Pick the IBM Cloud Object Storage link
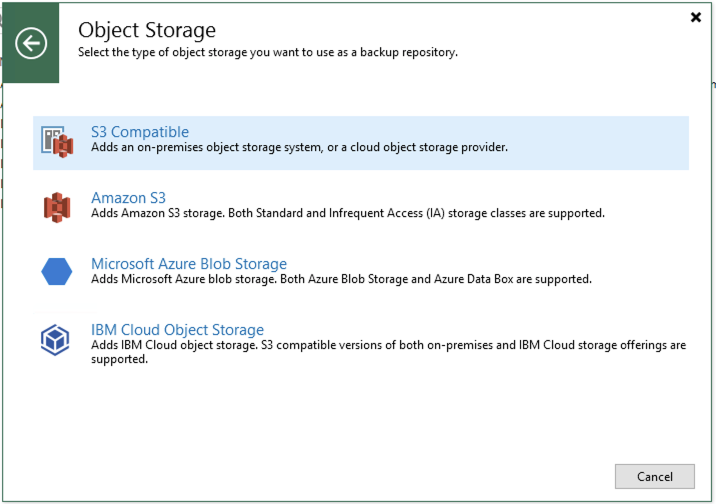This screenshot has height=504, width=716. (177, 330)
